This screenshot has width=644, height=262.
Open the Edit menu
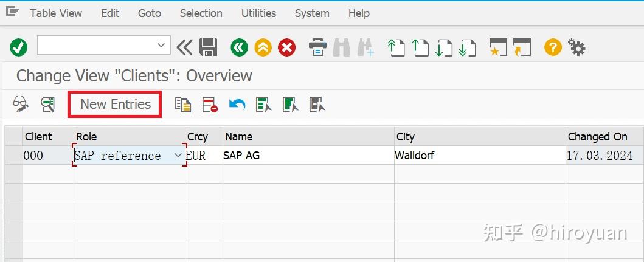tap(110, 13)
